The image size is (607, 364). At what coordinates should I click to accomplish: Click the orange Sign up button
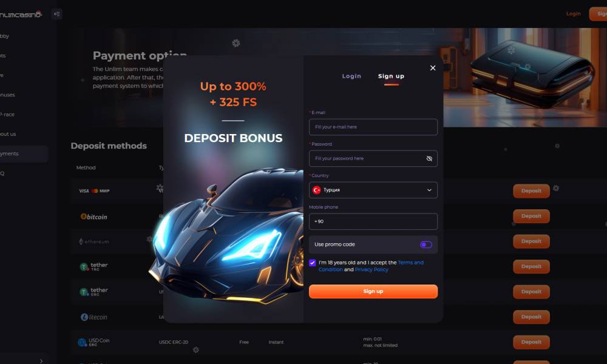point(373,291)
